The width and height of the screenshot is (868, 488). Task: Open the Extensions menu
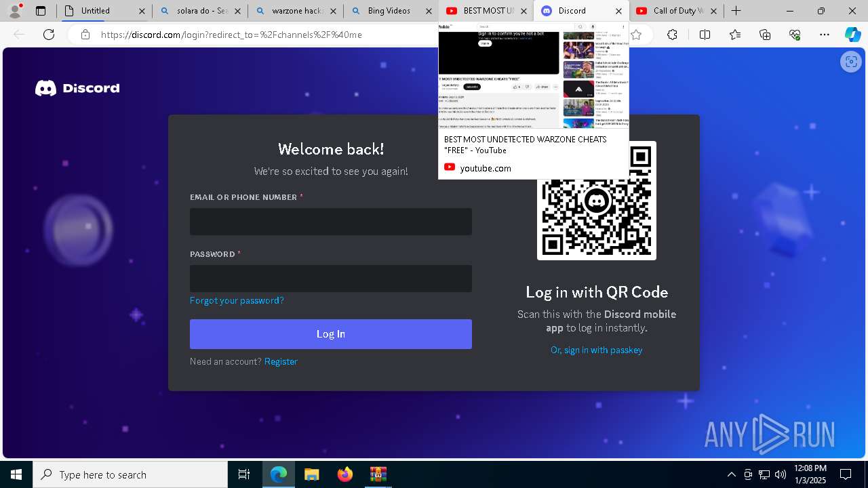pos(672,35)
